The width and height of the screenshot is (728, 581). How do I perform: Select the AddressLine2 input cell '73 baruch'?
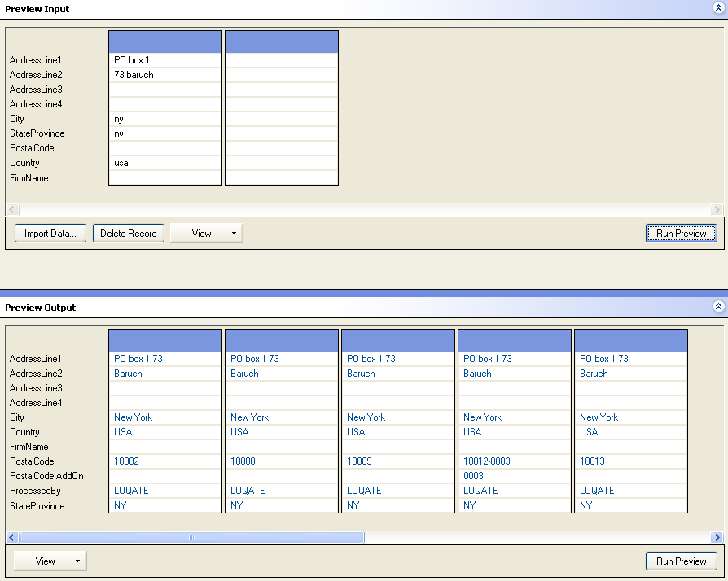tap(165, 75)
